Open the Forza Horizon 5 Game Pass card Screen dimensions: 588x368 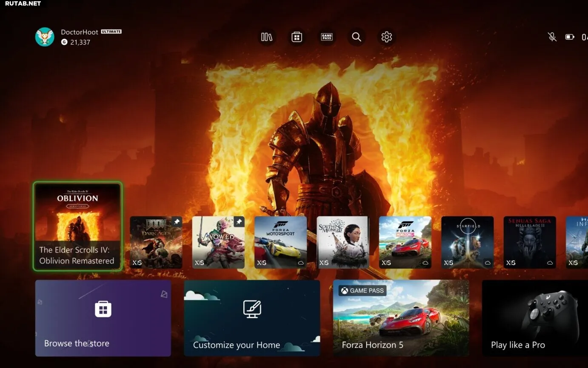click(x=401, y=318)
